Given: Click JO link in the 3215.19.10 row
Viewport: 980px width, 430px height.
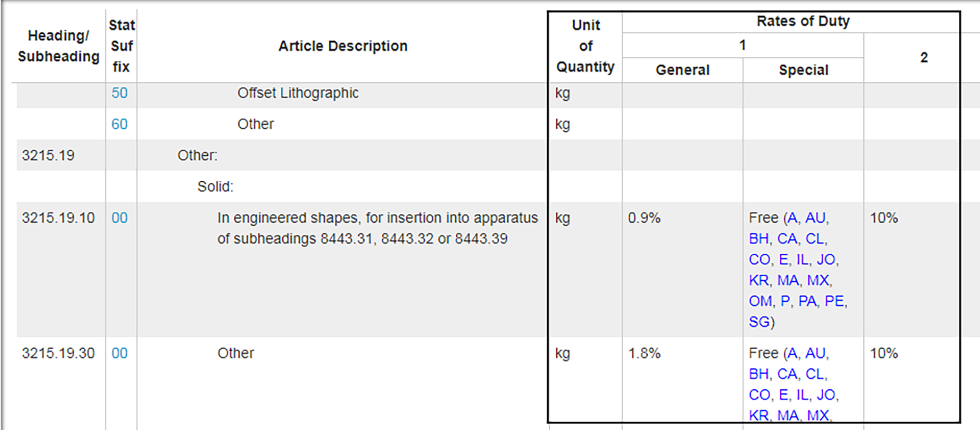Looking at the screenshot, I should pos(826,260).
